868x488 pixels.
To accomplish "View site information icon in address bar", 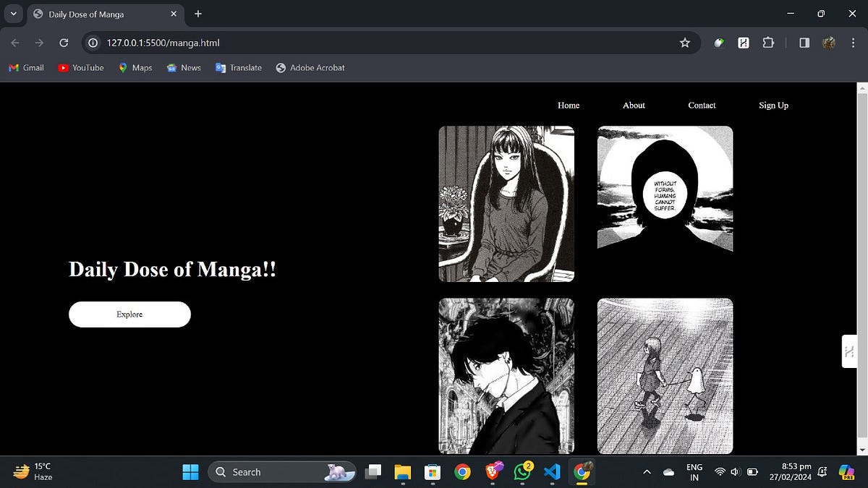I will point(93,43).
